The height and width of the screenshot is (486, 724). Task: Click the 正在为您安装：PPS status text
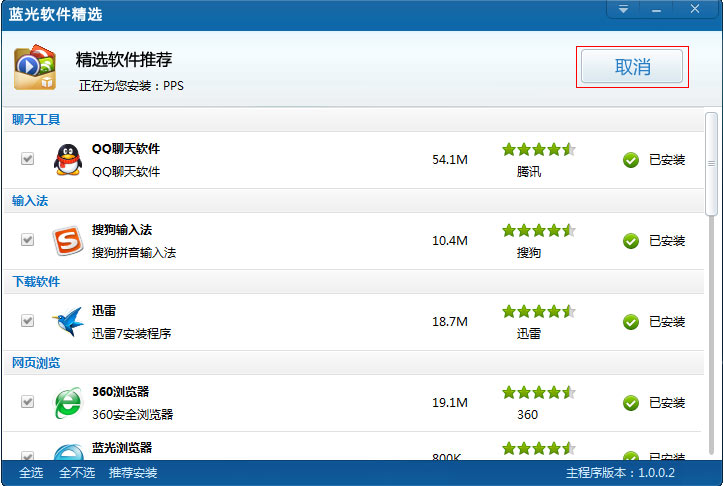131,85
